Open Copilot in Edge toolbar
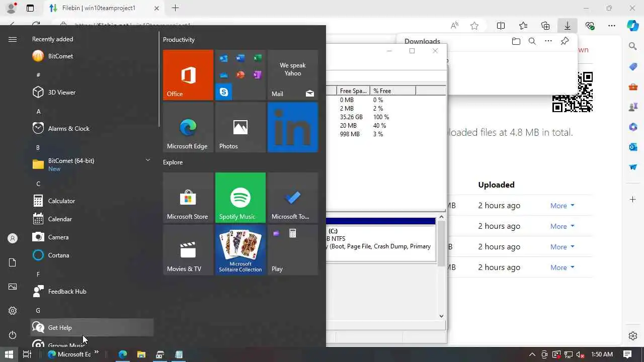The width and height of the screenshot is (644, 362). tap(633, 26)
